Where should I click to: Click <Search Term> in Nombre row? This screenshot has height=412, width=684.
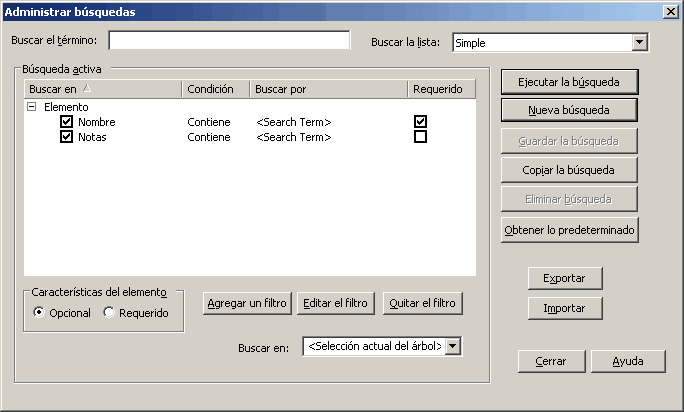(294, 122)
